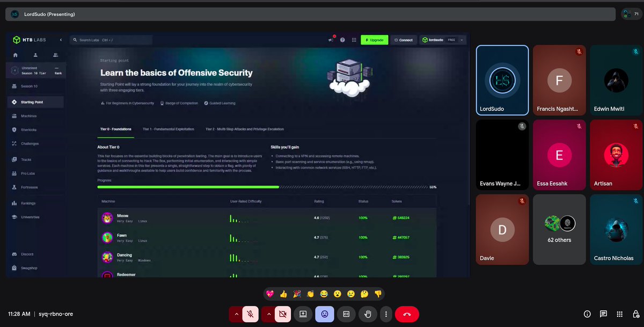Send the thinking face emoji reaction

click(364, 294)
